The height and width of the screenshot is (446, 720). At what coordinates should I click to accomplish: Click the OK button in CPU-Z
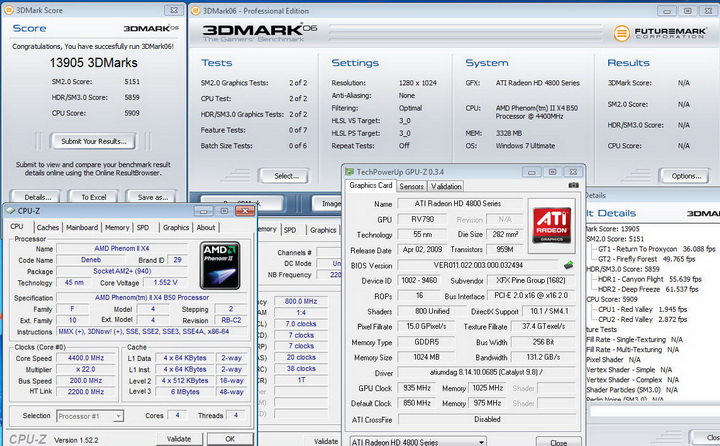tap(230, 439)
